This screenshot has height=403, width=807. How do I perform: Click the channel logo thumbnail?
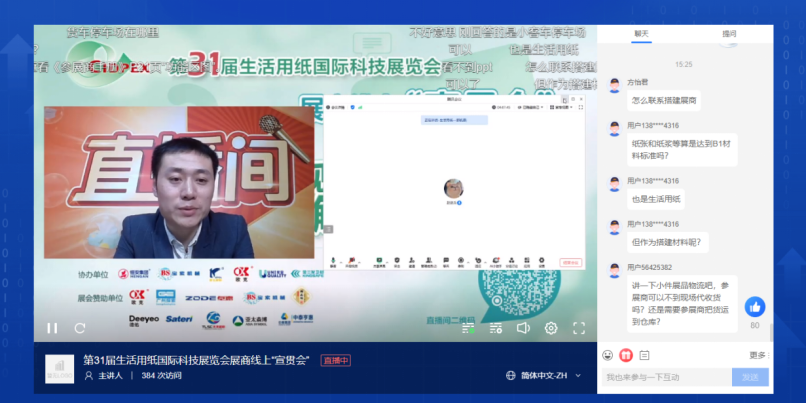(x=59, y=368)
